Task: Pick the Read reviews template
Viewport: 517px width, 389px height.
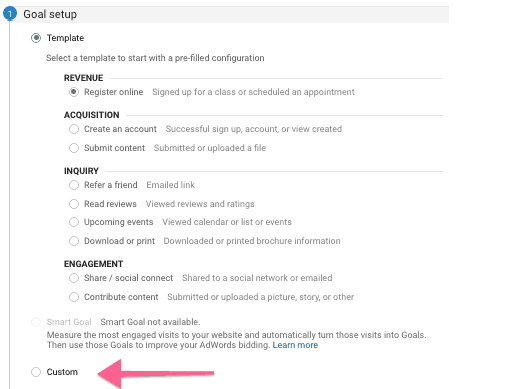Action: (x=74, y=204)
